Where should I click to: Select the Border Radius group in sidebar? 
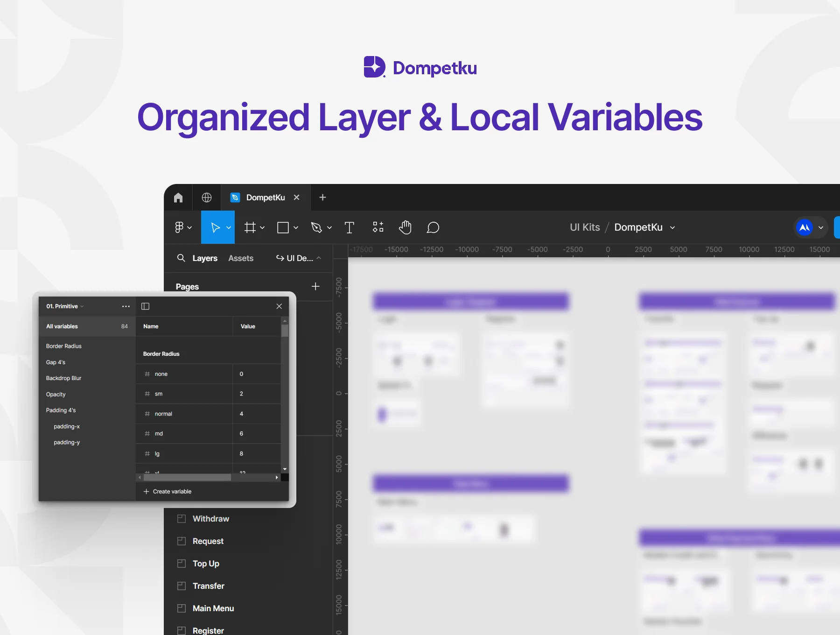point(64,346)
